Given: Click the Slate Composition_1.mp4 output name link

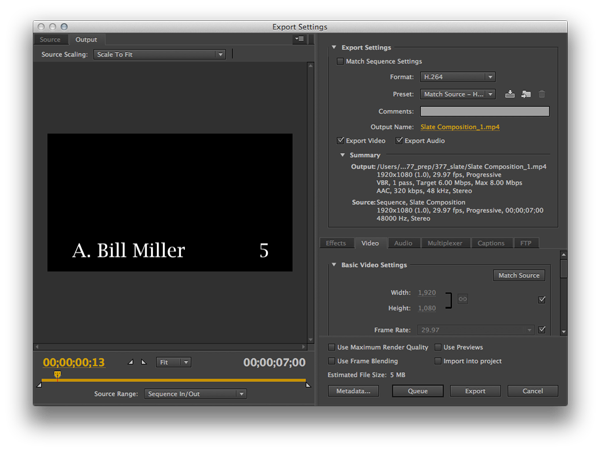Looking at the screenshot, I should (x=460, y=127).
